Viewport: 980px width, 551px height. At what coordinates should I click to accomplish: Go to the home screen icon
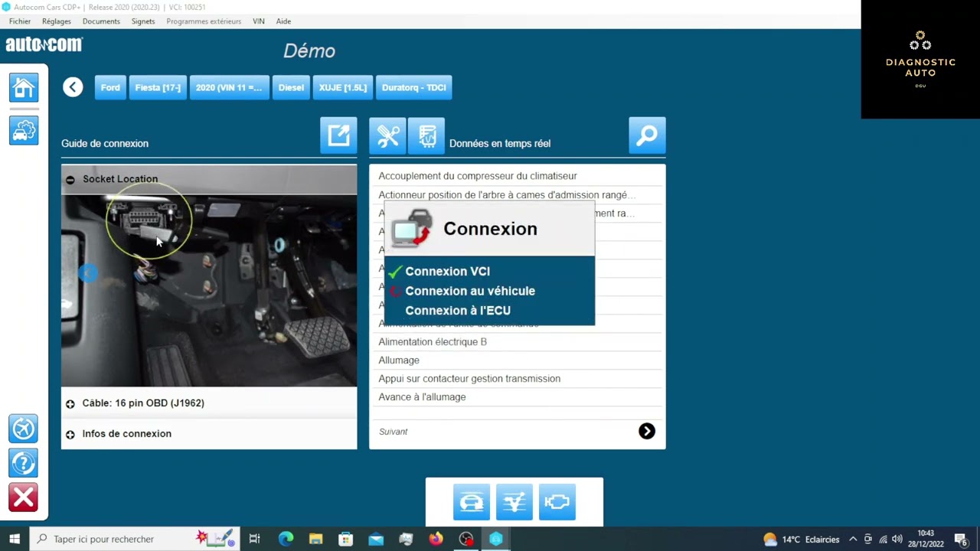coord(23,87)
